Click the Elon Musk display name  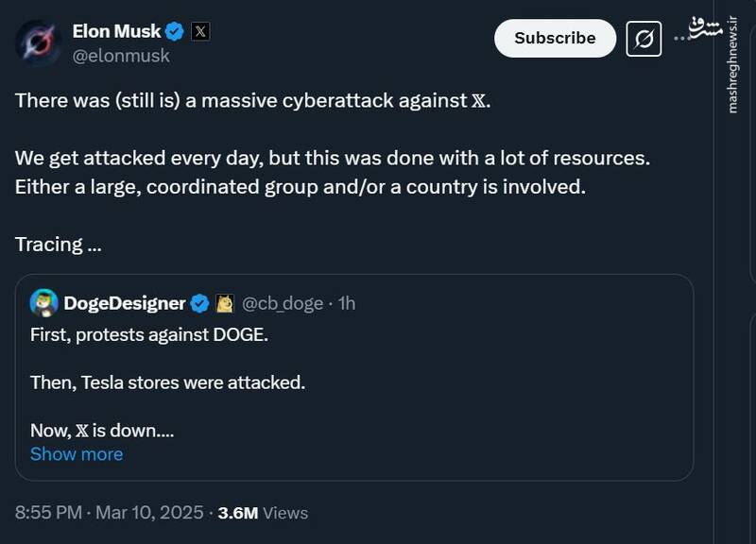[x=116, y=31]
